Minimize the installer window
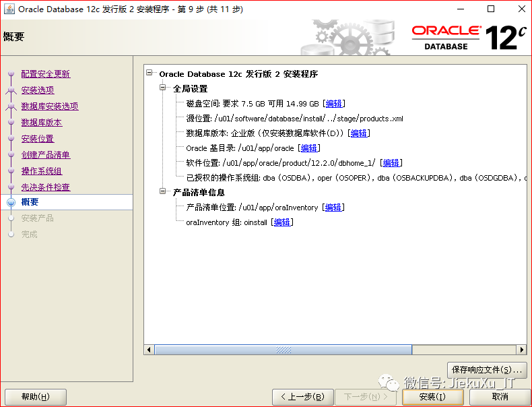Screen dimensions: 532x407 click(x=461, y=9)
